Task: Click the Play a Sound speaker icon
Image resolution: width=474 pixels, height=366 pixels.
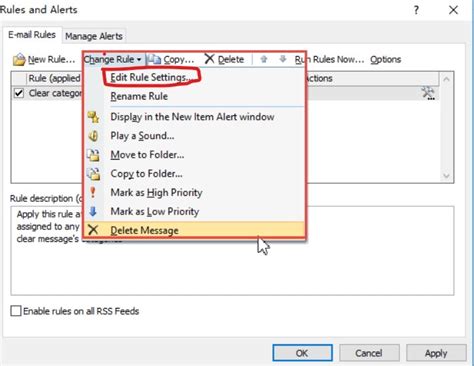Action: (x=93, y=136)
